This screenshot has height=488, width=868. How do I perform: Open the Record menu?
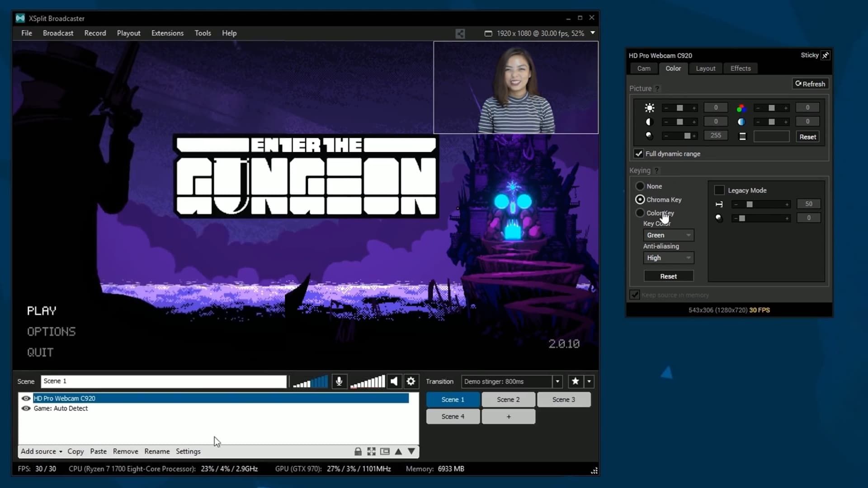click(x=95, y=33)
